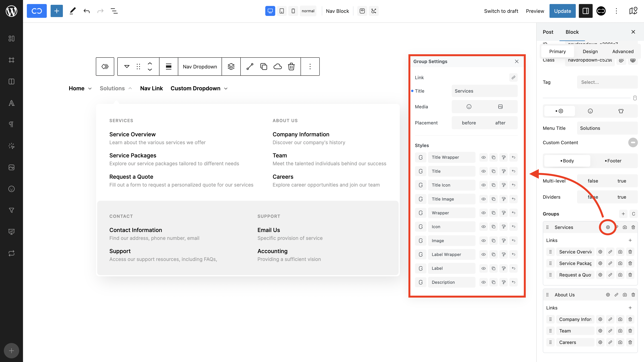Click the Update button

click(x=562, y=11)
